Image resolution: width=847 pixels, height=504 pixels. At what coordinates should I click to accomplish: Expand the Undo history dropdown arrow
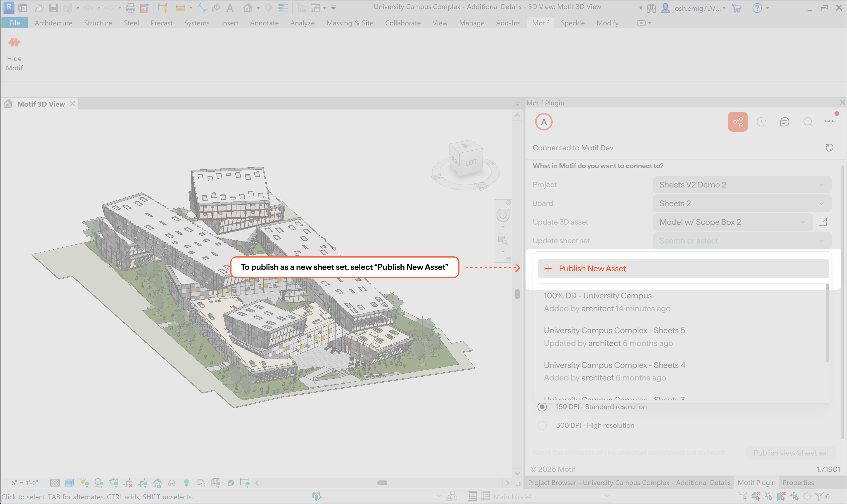98,8
